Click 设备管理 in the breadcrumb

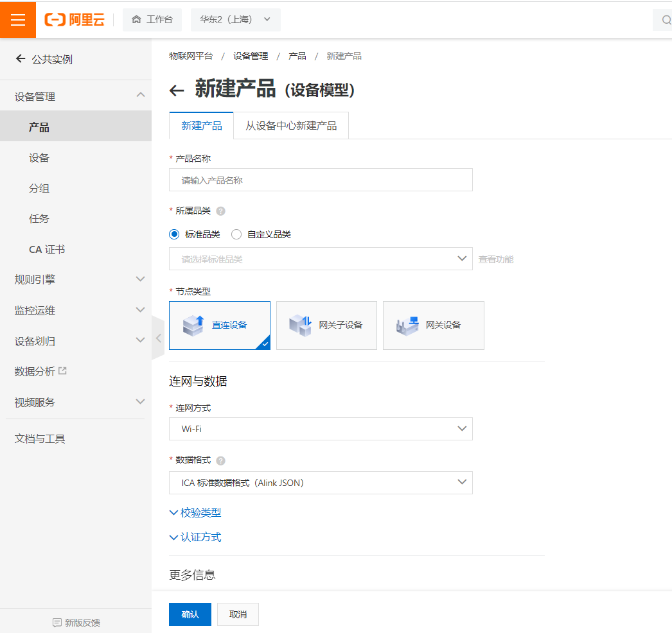pyautogui.click(x=251, y=56)
